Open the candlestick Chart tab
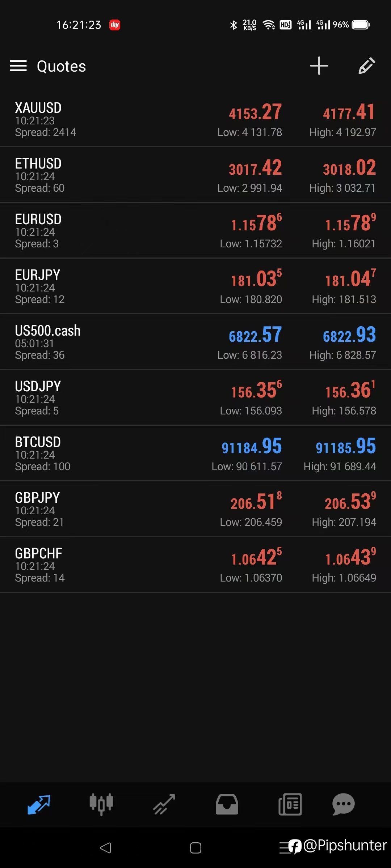Viewport: 391px width, 868px height. tap(101, 805)
